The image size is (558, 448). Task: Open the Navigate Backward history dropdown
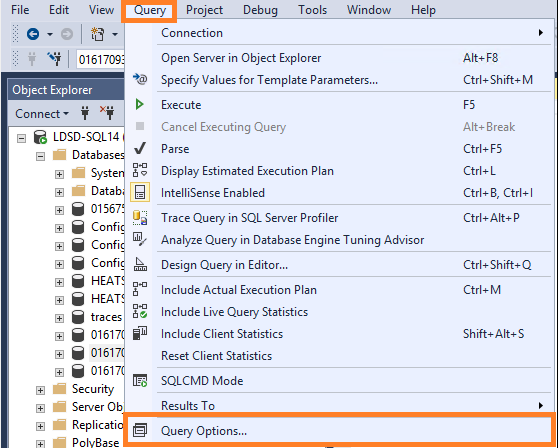point(50,35)
